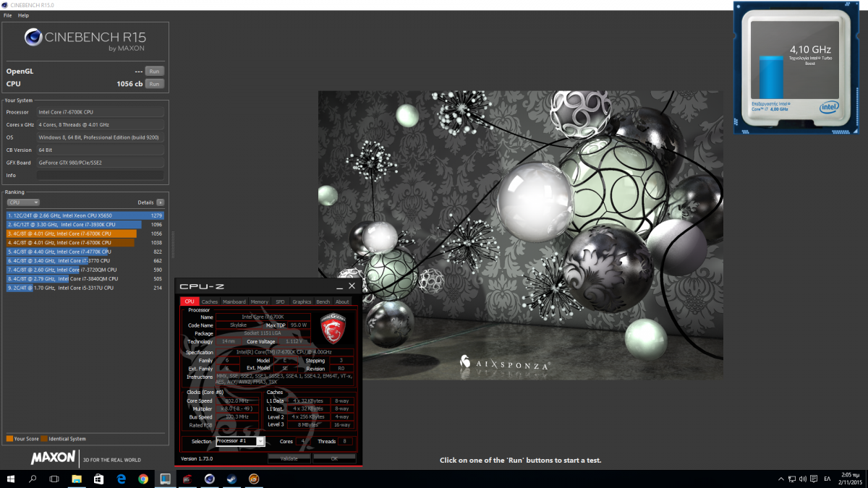Image resolution: width=868 pixels, height=488 pixels.
Task: Click the Your Score orange legend swatch
Action: click(x=9, y=439)
